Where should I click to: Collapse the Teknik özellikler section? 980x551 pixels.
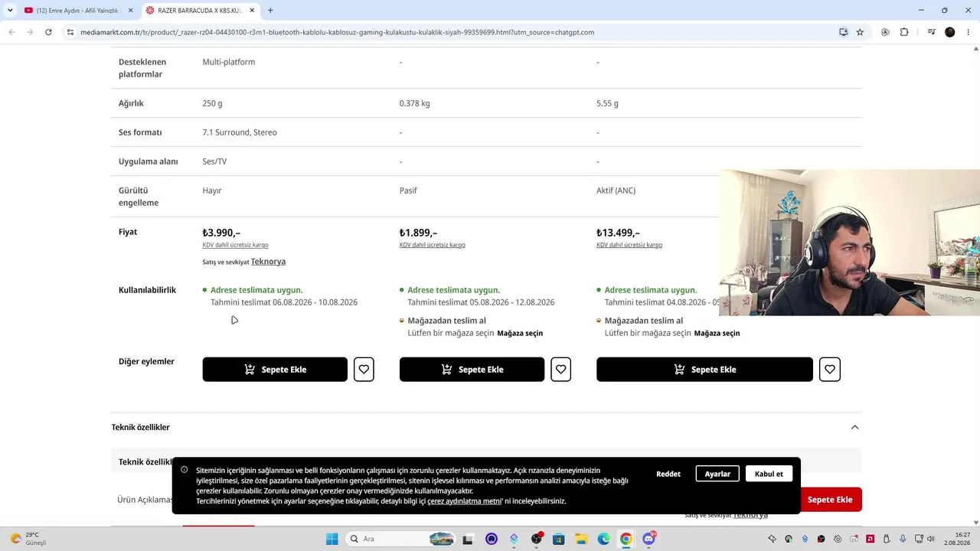(x=854, y=427)
